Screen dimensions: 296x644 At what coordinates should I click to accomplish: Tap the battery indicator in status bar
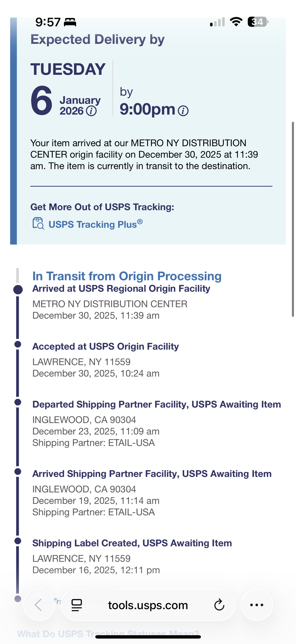pyautogui.click(x=258, y=22)
